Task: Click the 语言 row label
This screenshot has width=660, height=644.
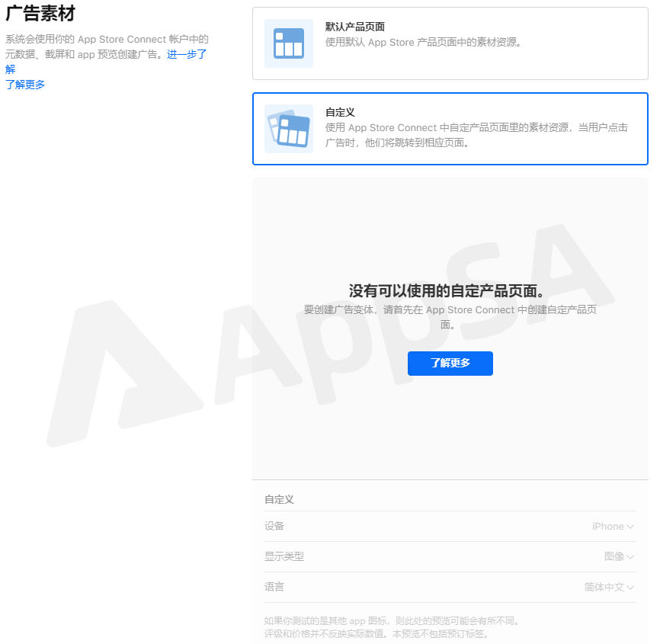Action: [274, 587]
